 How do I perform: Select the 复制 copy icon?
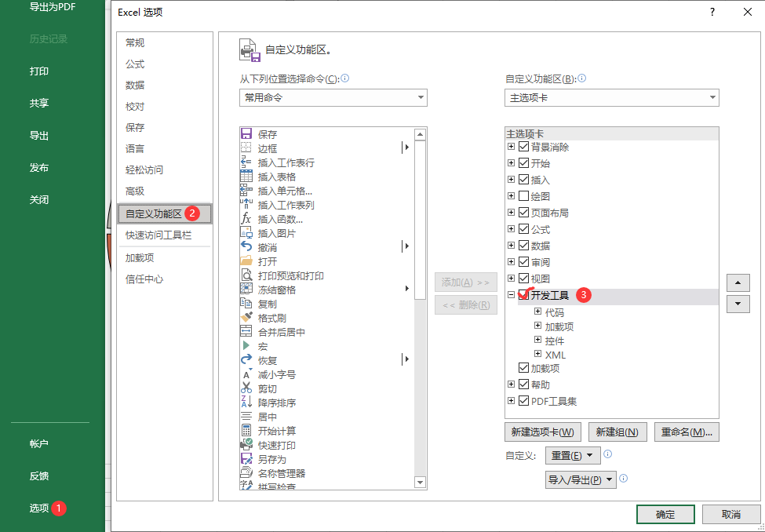pyautogui.click(x=246, y=304)
